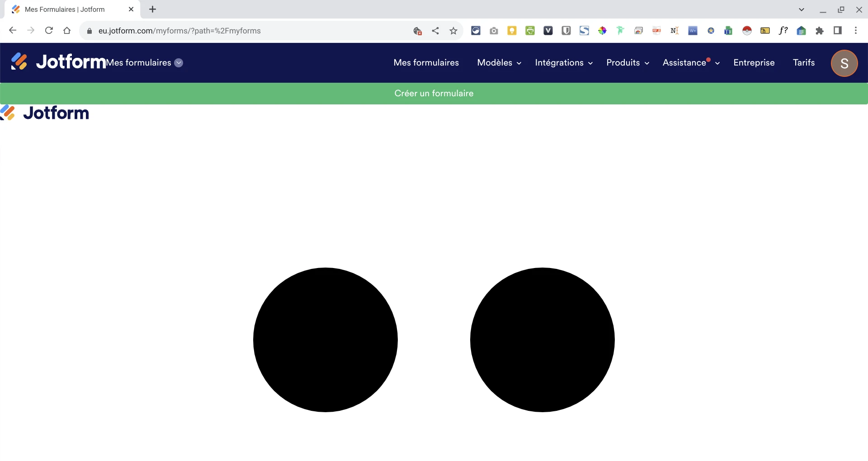Open the Bitwarden shield extension
Screen dimensions: 868x461
pos(566,30)
